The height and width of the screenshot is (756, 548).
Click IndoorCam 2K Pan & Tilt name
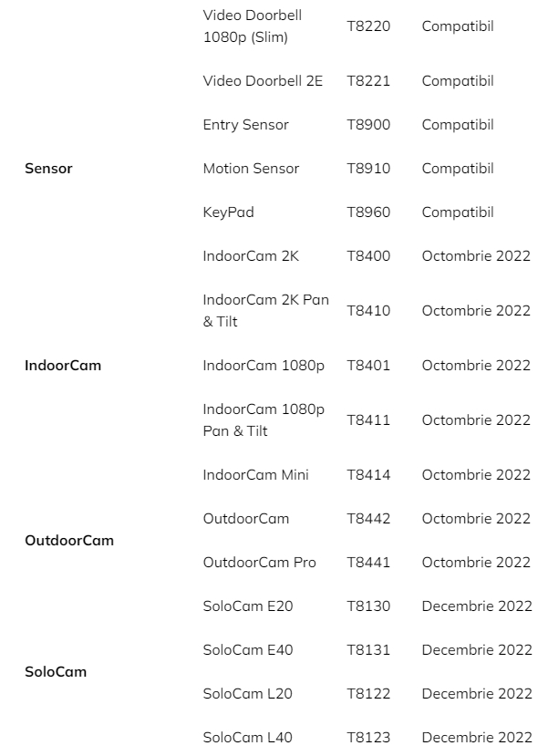(266, 310)
